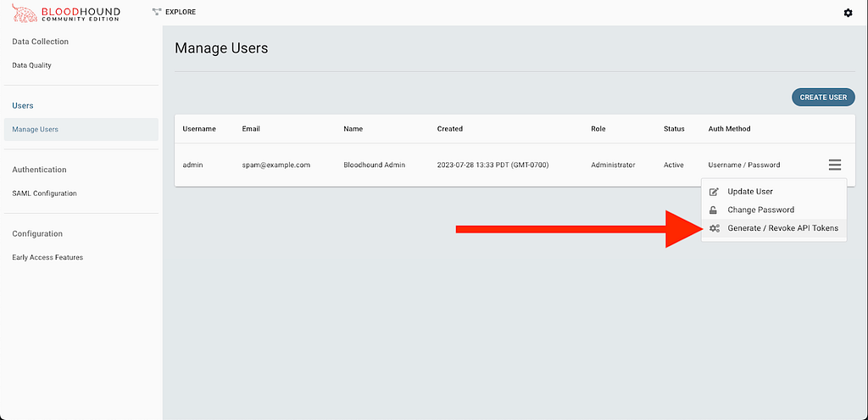
Task: Open SAML Configuration page
Action: pos(44,193)
